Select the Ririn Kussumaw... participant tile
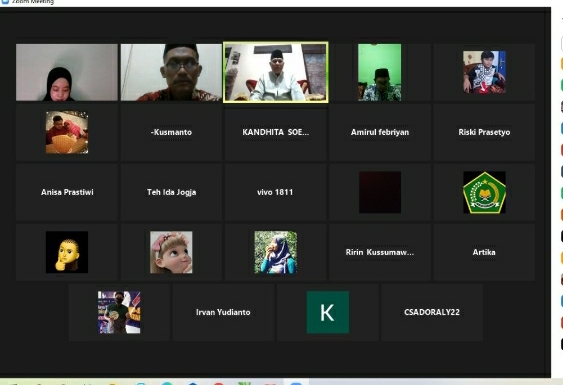Screen dimensions: 563x385 click(x=380, y=252)
